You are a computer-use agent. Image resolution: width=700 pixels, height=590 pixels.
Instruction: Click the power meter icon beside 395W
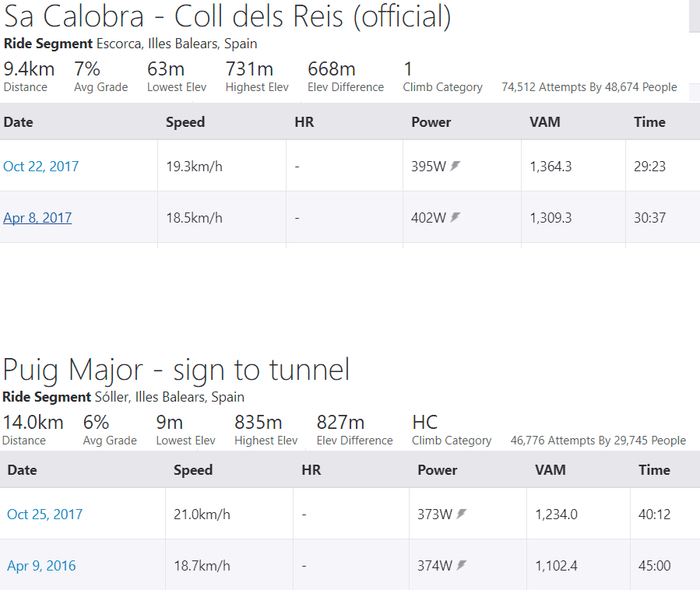coord(455,166)
